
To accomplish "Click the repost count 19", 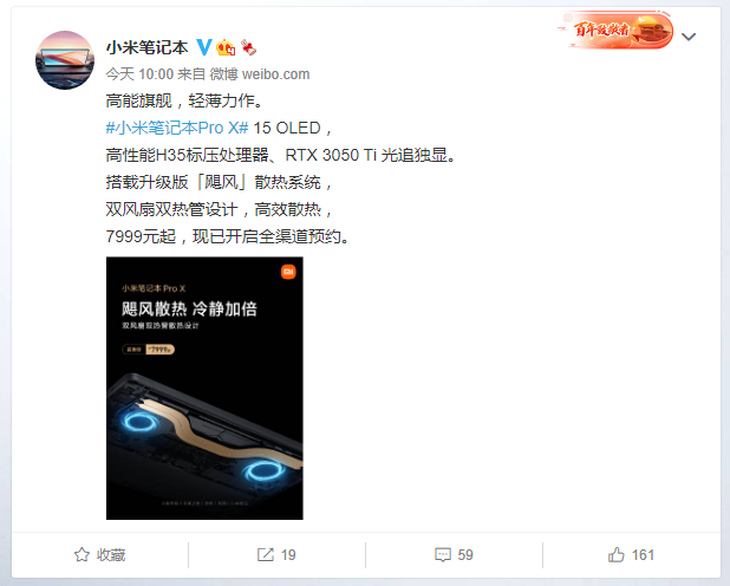I will (288, 554).
